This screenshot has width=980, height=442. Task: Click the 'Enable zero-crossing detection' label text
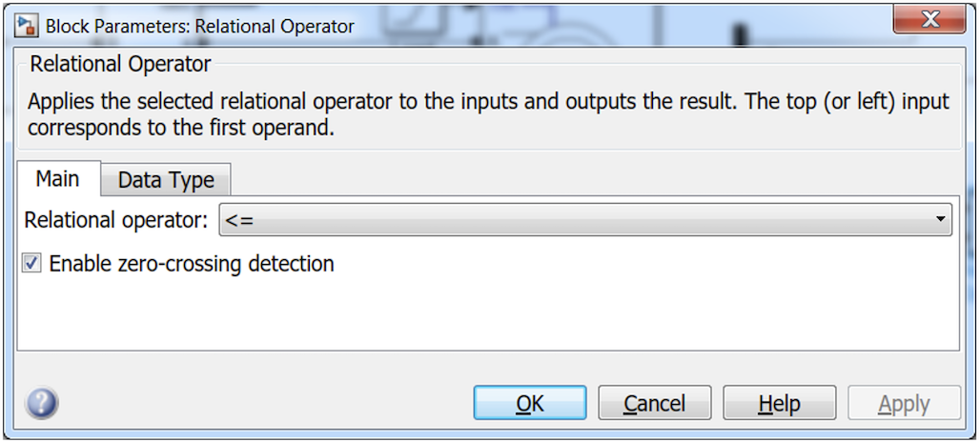(x=191, y=264)
